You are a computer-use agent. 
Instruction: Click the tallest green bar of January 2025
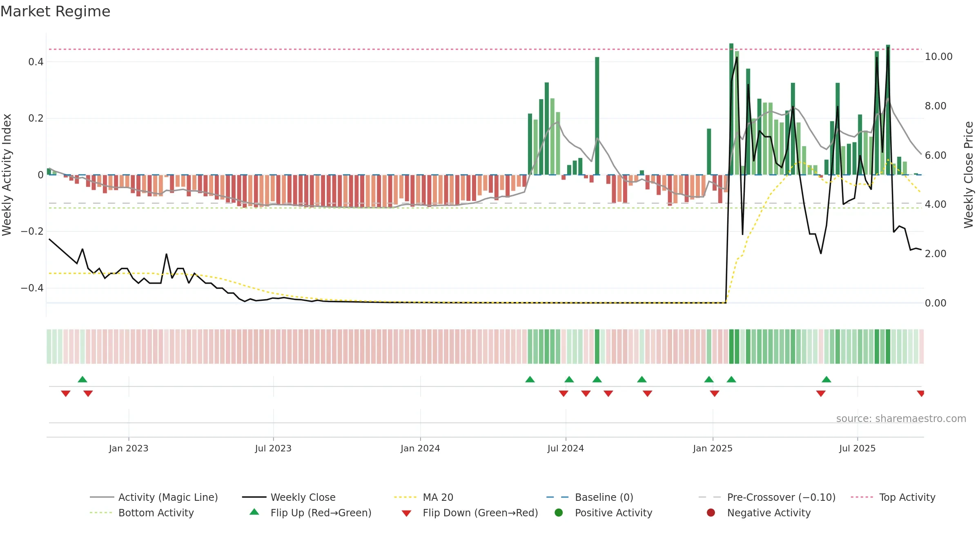731,109
